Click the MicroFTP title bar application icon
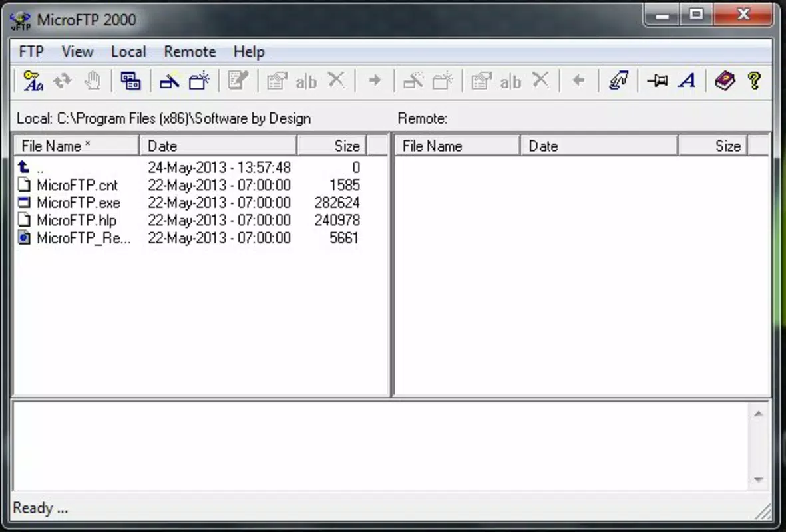Screen dimensions: 786x532 [20, 21]
